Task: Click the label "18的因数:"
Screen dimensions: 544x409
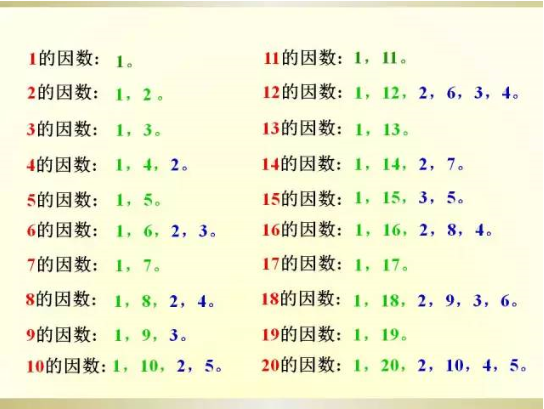Action: 301,299
